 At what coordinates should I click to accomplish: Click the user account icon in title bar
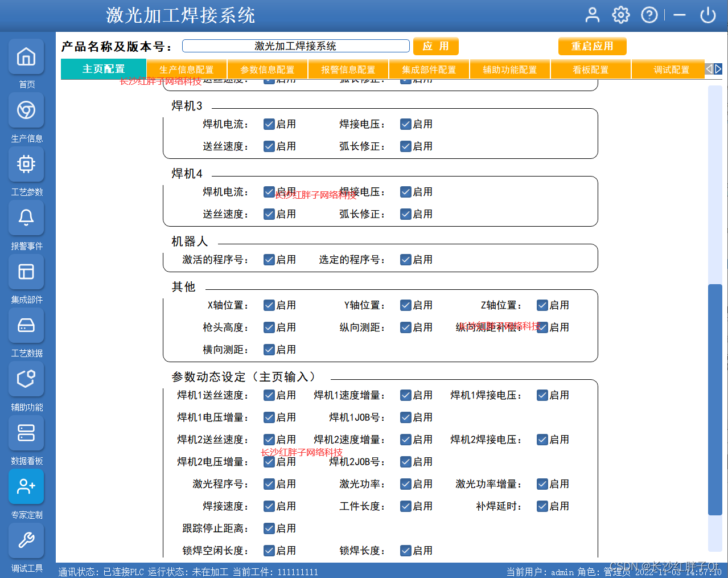(x=593, y=15)
